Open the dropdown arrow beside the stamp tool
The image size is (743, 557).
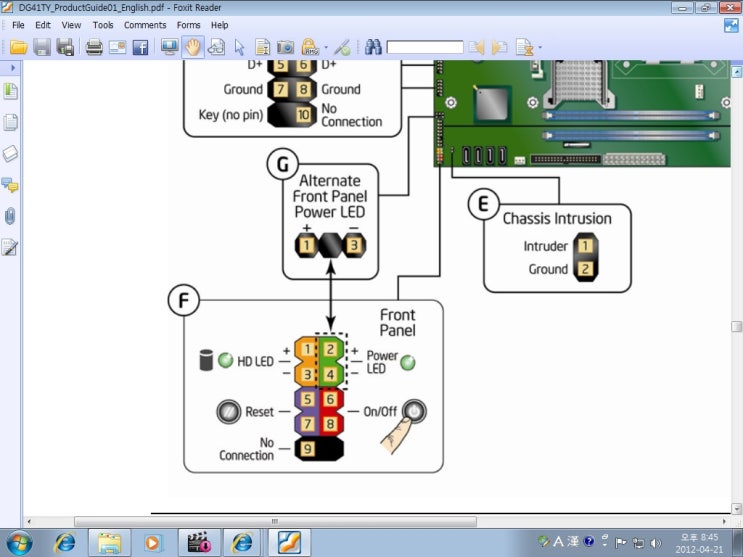click(x=325, y=48)
